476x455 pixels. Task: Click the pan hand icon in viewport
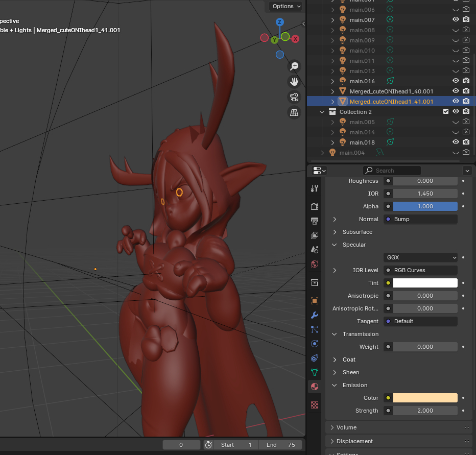294,82
